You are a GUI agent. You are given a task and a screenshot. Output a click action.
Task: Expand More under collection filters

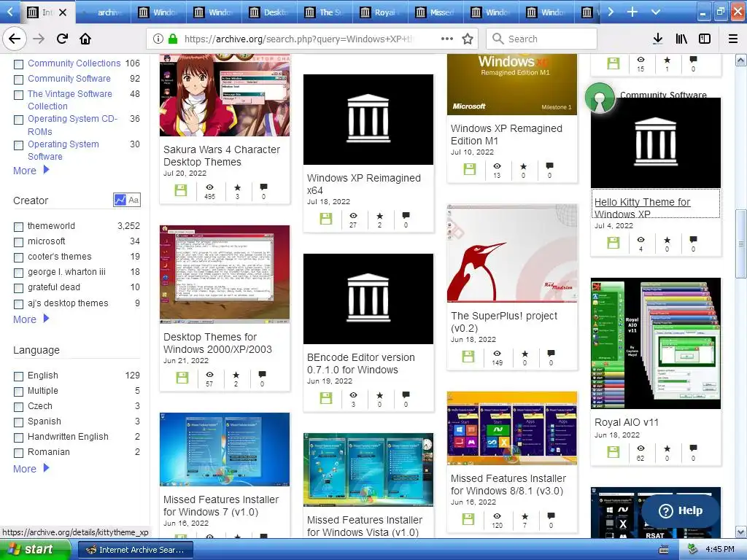31,171
